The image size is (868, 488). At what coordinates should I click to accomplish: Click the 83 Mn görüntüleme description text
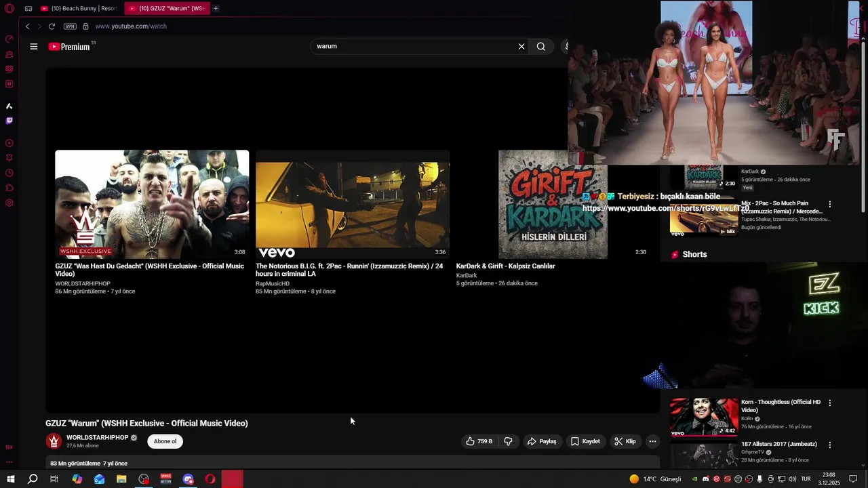tap(89, 464)
